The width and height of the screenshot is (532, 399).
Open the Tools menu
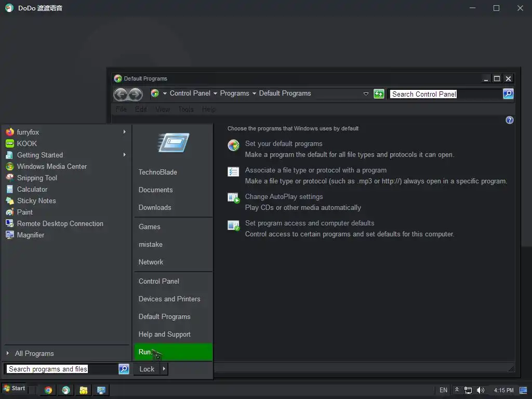pos(185,109)
